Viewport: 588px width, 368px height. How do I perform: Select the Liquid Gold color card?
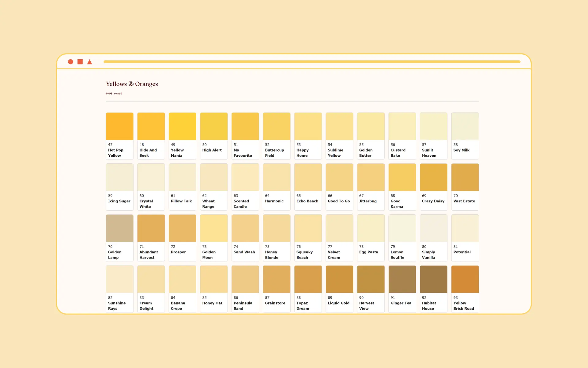pyautogui.click(x=339, y=289)
